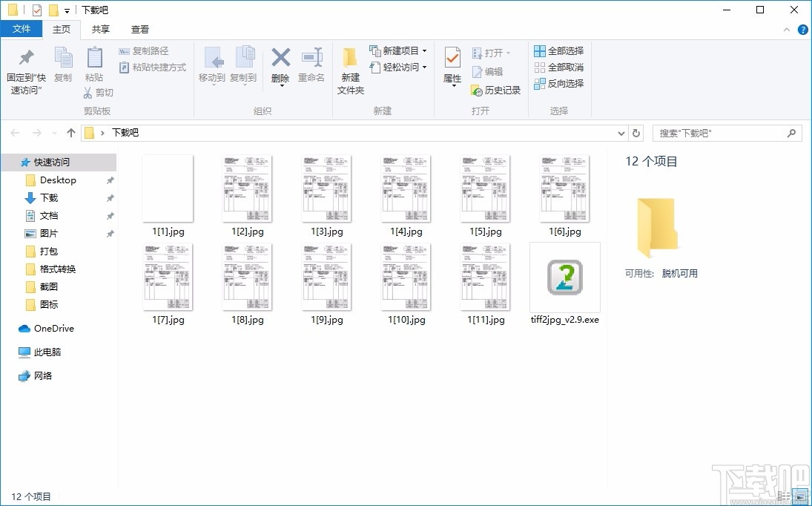
Task: Click the 粘贴 (Paste) icon
Action: pyautogui.click(x=94, y=67)
